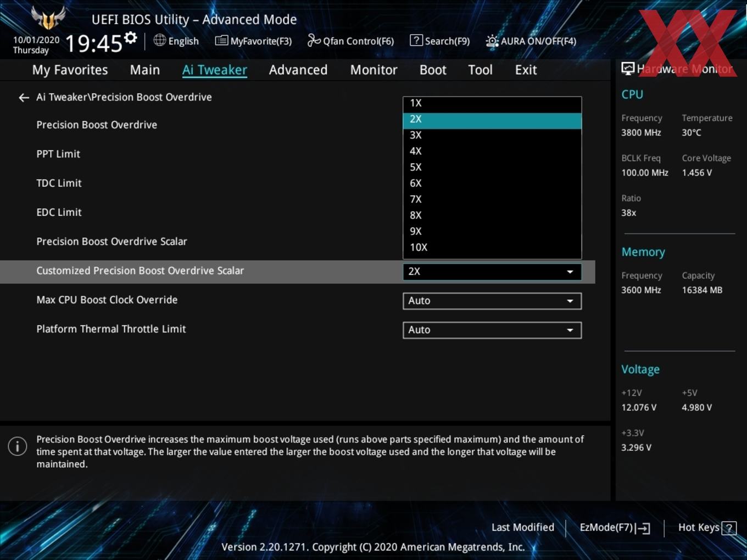Click the 19:45 clock display
Screen dimensions: 747x560
(x=93, y=43)
